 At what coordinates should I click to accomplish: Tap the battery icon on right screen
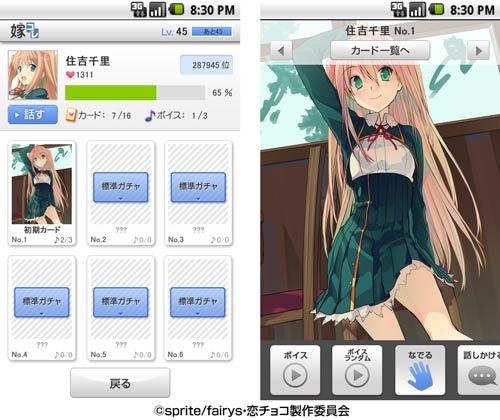pyautogui.click(x=436, y=9)
